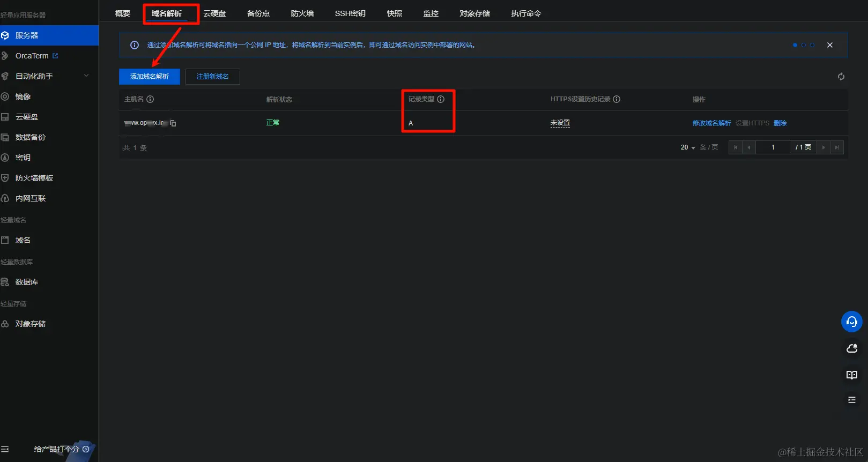The height and width of the screenshot is (462, 868).
Task: Switch to the 云硬盘 tab
Action: pyautogui.click(x=214, y=13)
